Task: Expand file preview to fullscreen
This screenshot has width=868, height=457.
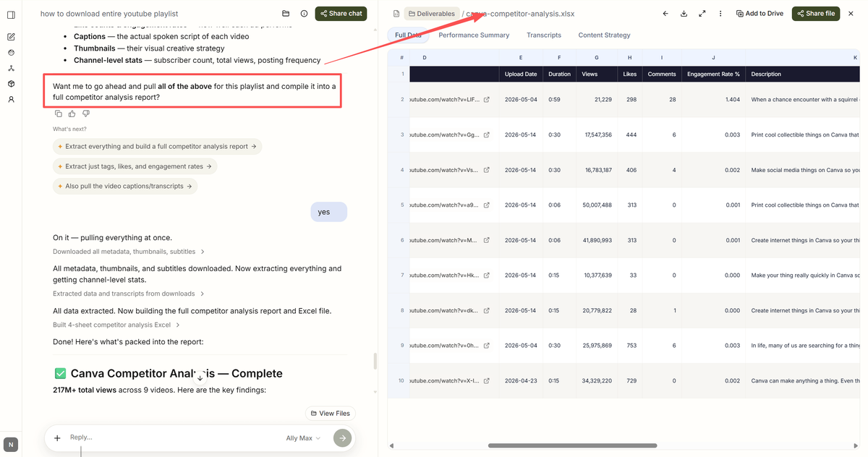Action: (x=702, y=14)
